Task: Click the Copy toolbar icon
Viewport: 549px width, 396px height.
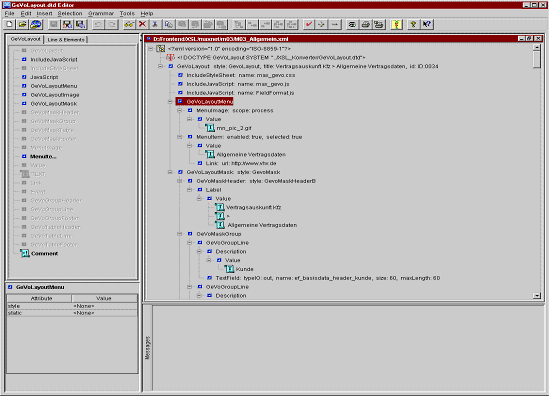Action: click(168, 24)
